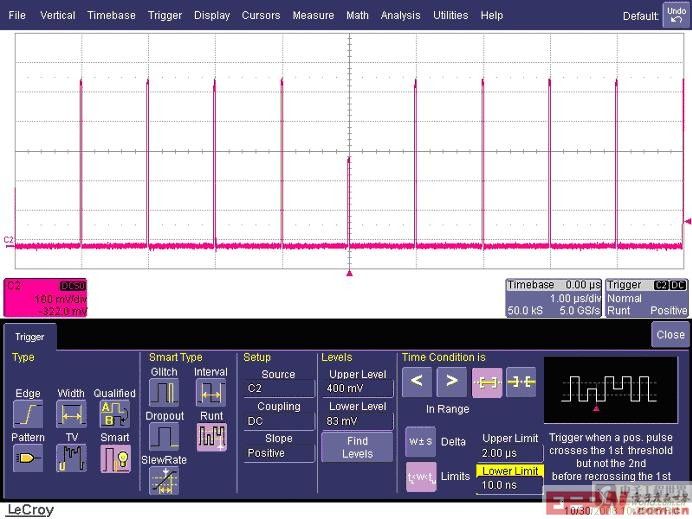Image resolution: width=692 pixels, height=519 pixels.
Task: Click the Find Levels button
Action: point(357,447)
